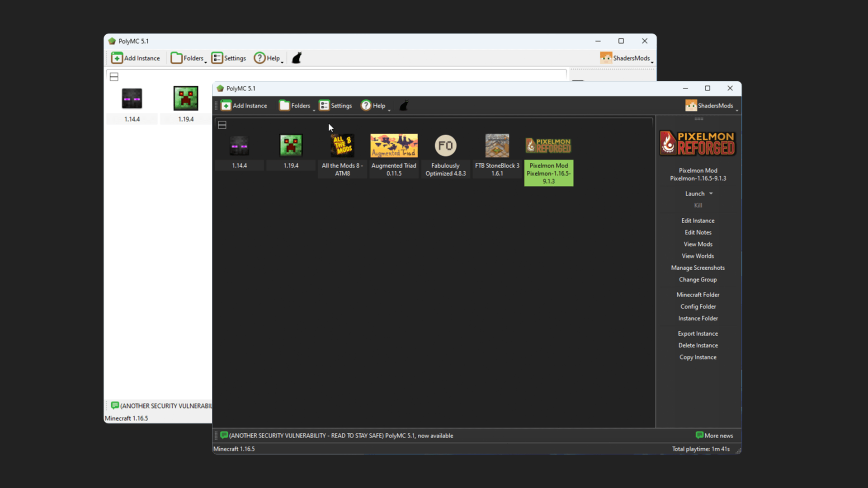Click the black cat icon in dark toolbar
The height and width of the screenshot is (488, 868).
pyautogui.click(x=404, y=106)
